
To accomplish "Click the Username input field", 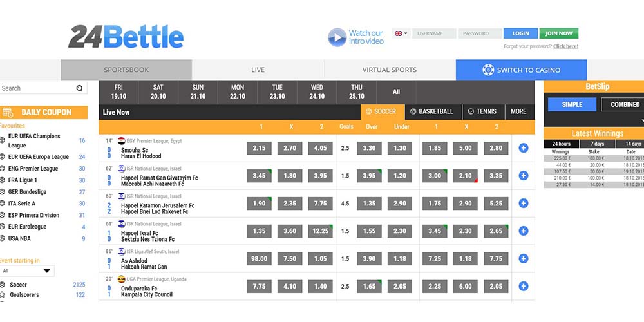I will [x=434, y=33].
